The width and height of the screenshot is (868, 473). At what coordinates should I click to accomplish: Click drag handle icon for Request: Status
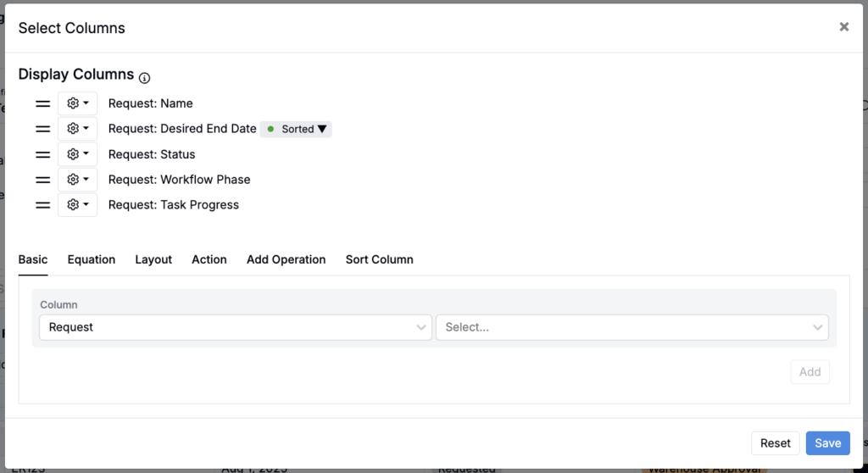[42, 154]
